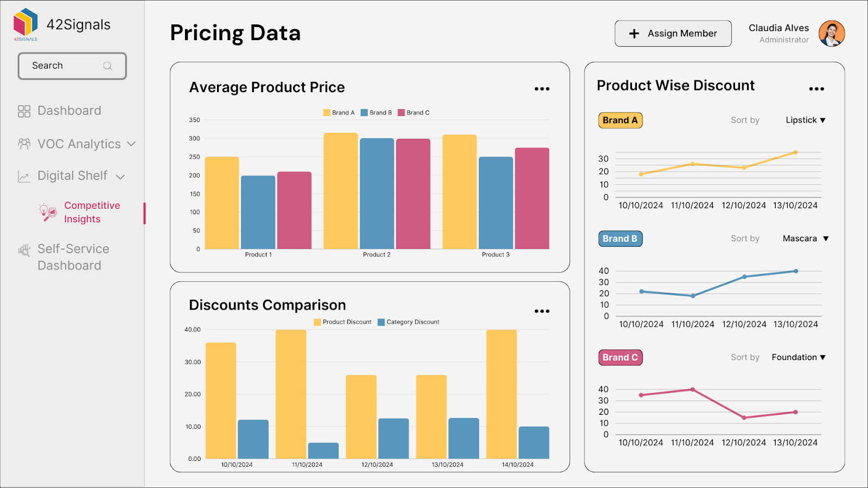
Task: Open Average Product Price options menu
Action: pos(542,89)
